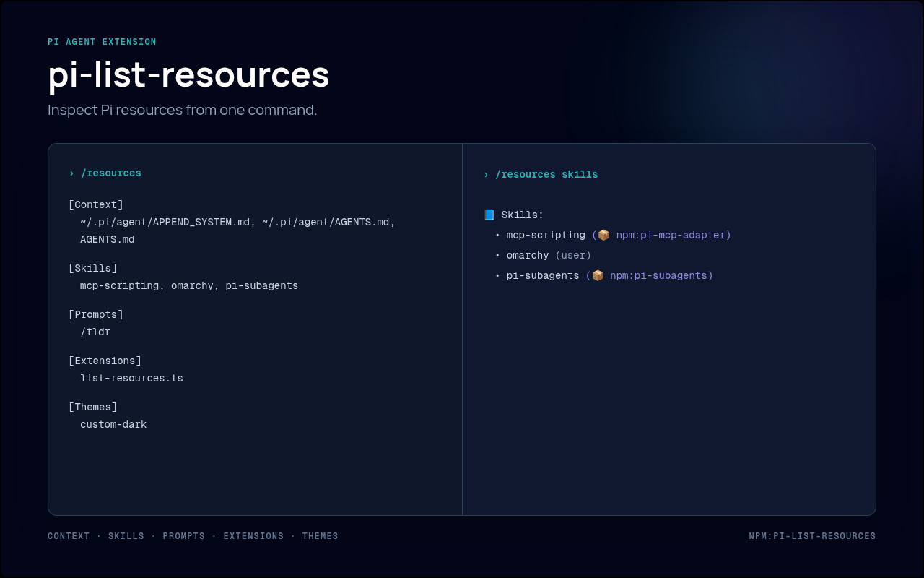The width and height of the screenshot is (924, 578).
Task: Click "EXTENSIONS" in the footer
Action: tap(254, 536)
